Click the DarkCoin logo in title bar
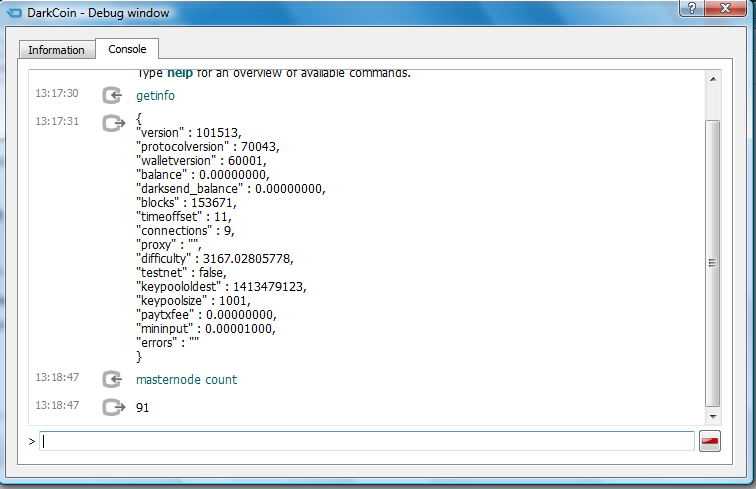The height and width of the screenshot is (489, 756). [14, 13]
